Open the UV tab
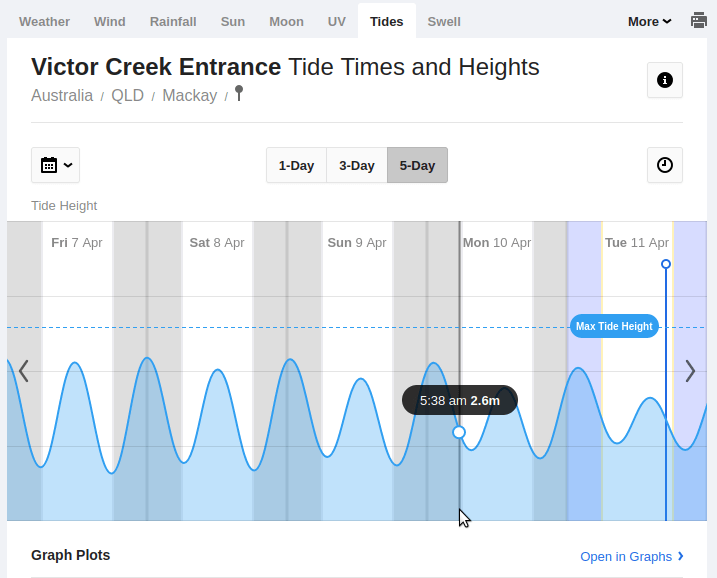Viewport: 717px width, 578px height. [x=337, y=21]
